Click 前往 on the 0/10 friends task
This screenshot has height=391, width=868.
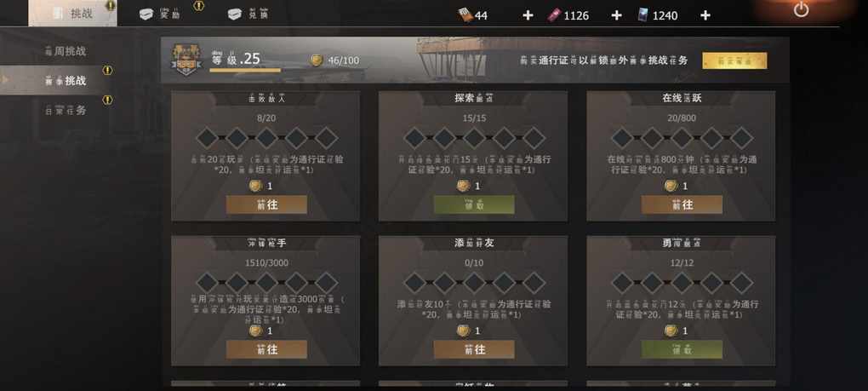pos(474,349)
